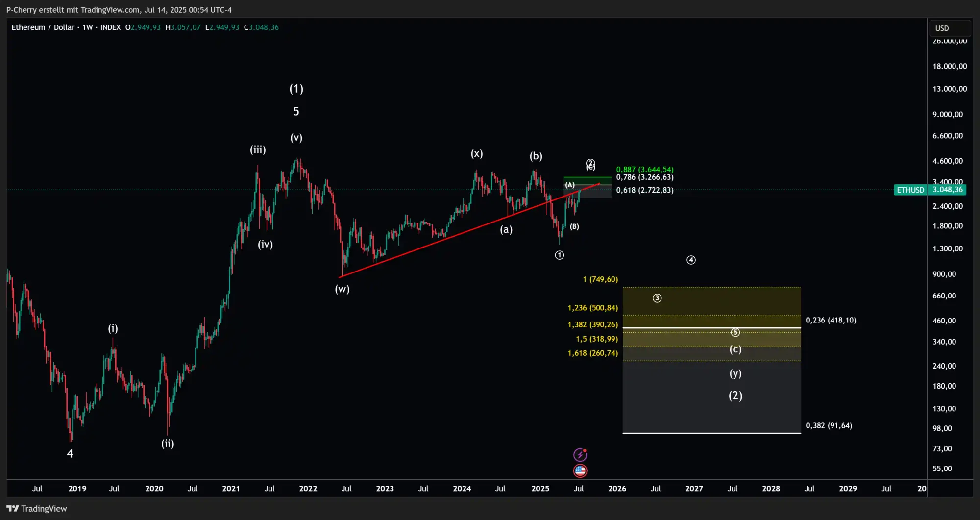Click the (w) wave label
Screen dimensions: 980x520
point(342,289)
